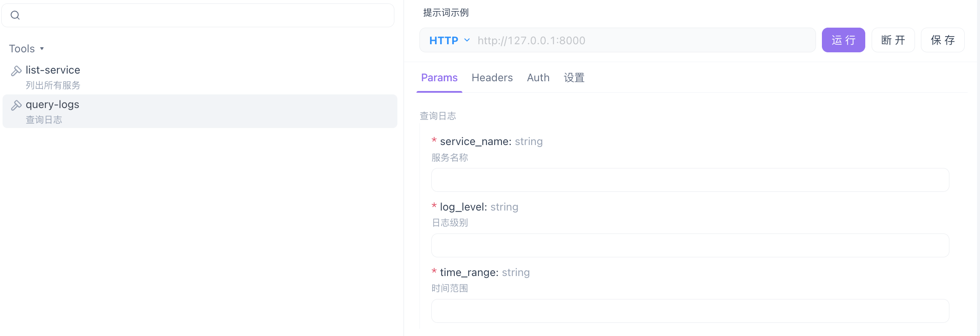The height and width of the screenshot is (336, 980).
Task: Click the 提示词示例 link
Action: coord(446,13)
